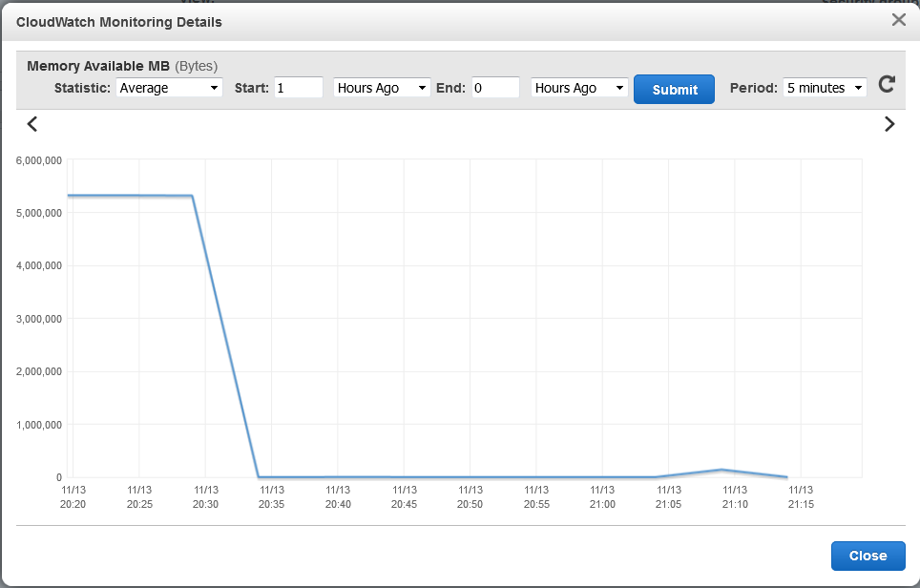Navigate to later data using right chevron
The height and width of the screenshot is (588, 920).
[x=889, y=124]
